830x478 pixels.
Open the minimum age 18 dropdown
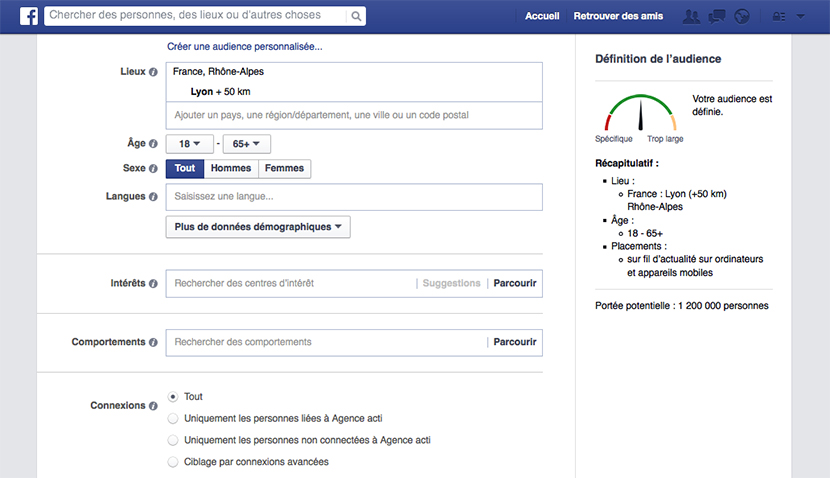190,144
